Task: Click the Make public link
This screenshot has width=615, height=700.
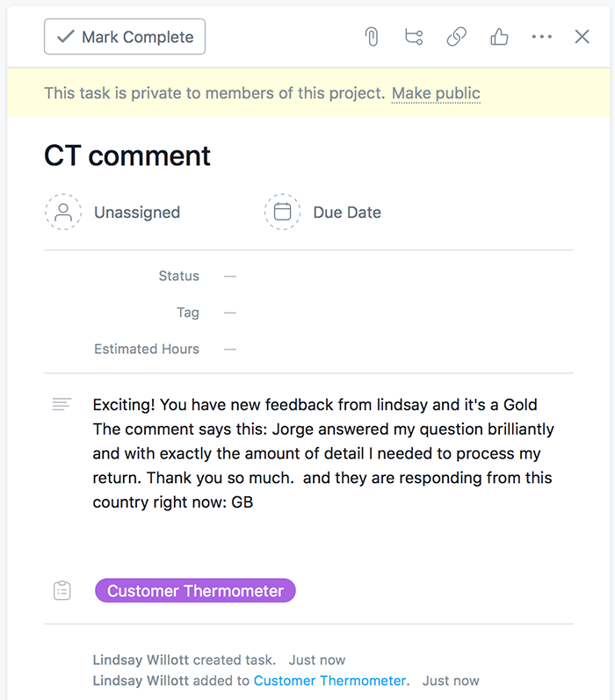Action: point(436,93)
